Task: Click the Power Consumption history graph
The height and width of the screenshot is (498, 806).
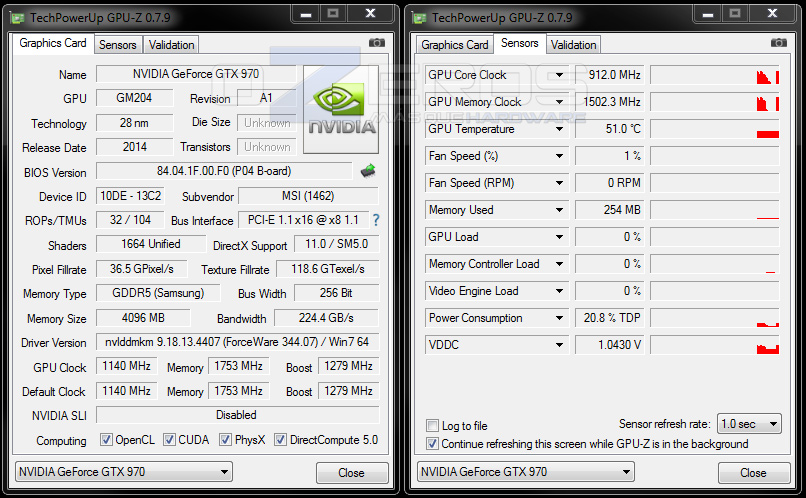Action: tap(715, 318)
